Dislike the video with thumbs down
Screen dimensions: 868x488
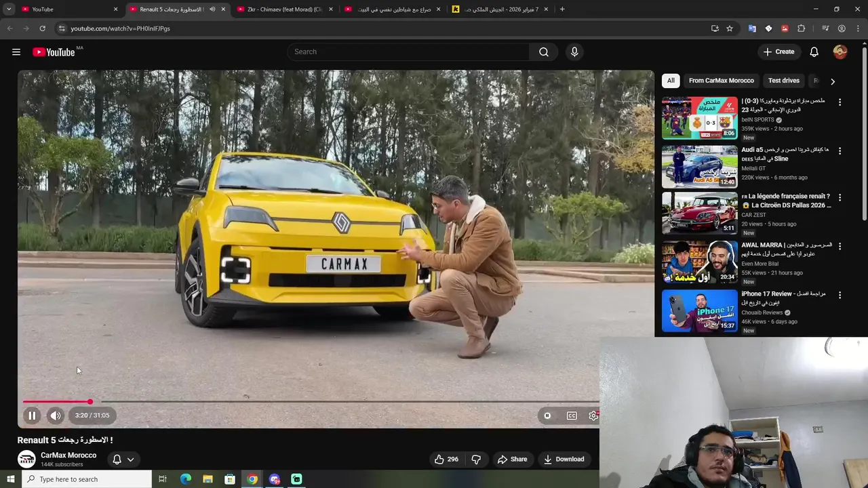point(476,459)
